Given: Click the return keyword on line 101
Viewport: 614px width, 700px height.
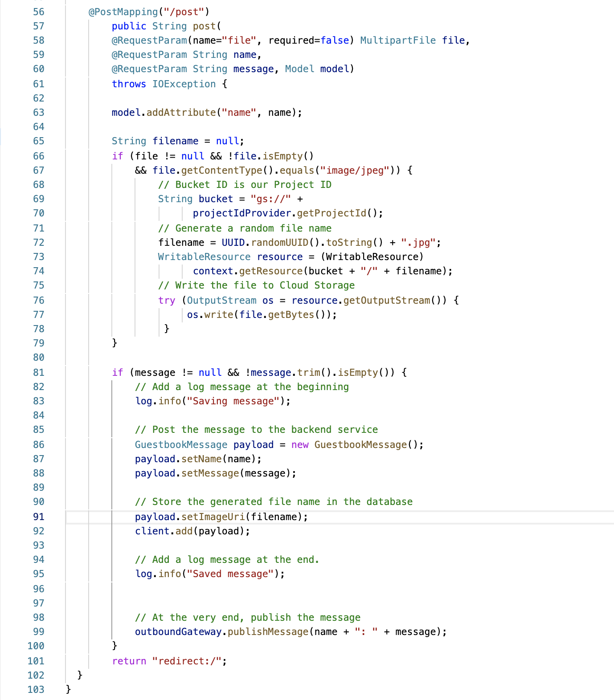Looking at the screenshot, I should tap(129, 661).
